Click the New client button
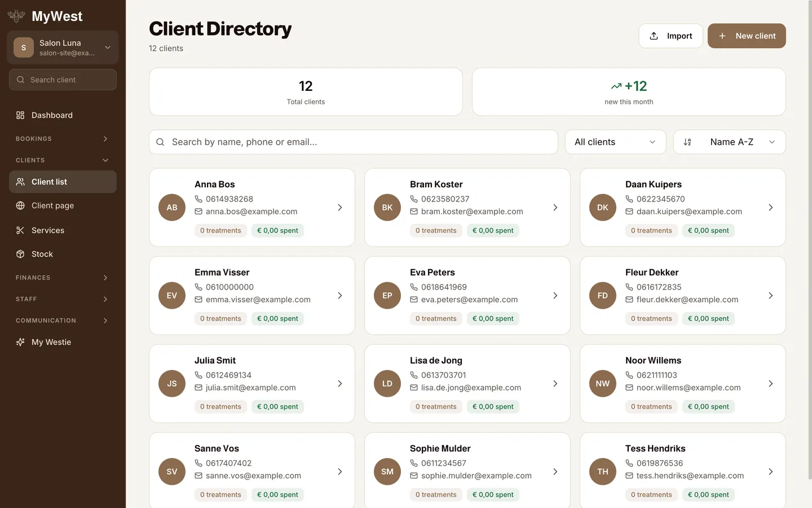The width and height of the screenshot is (812, 508). coord(747,36)
